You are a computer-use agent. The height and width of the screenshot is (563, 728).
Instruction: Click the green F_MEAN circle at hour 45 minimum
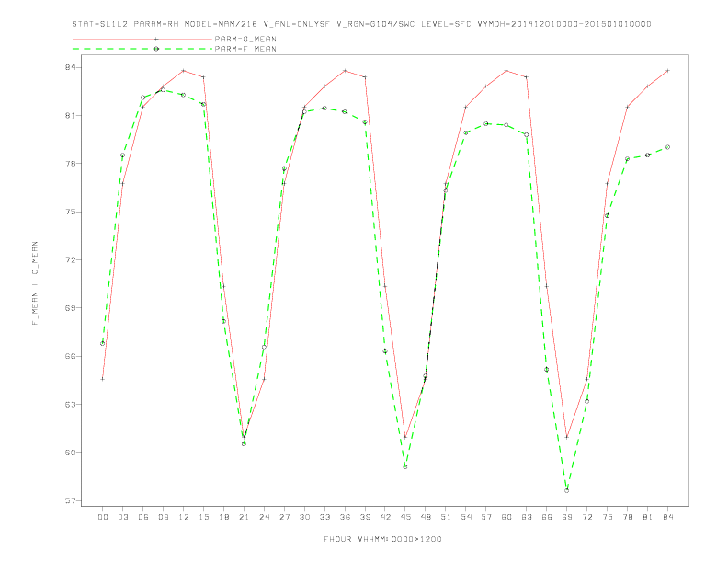click(x=405, y=466)
